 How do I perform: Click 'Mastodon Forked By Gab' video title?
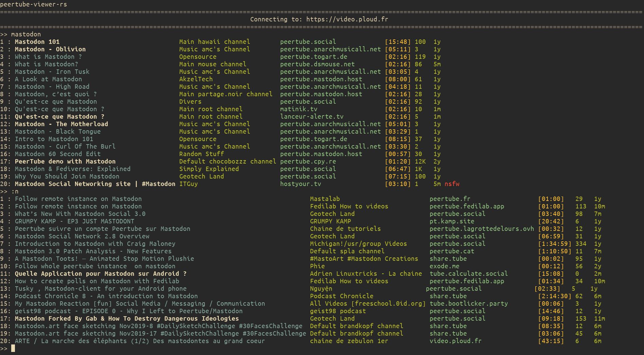[x=126, y=319]
